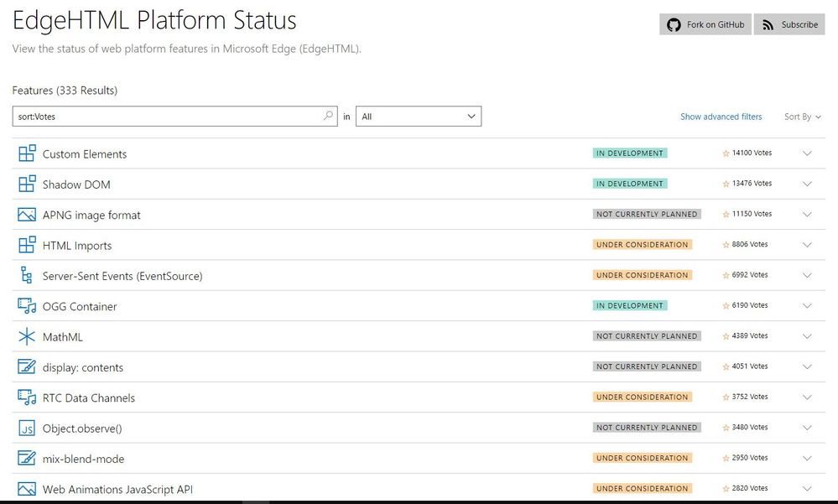Click the search magnifier in the filter box
This screenshot has height=504, width=838.
click(x=328, y=116)
